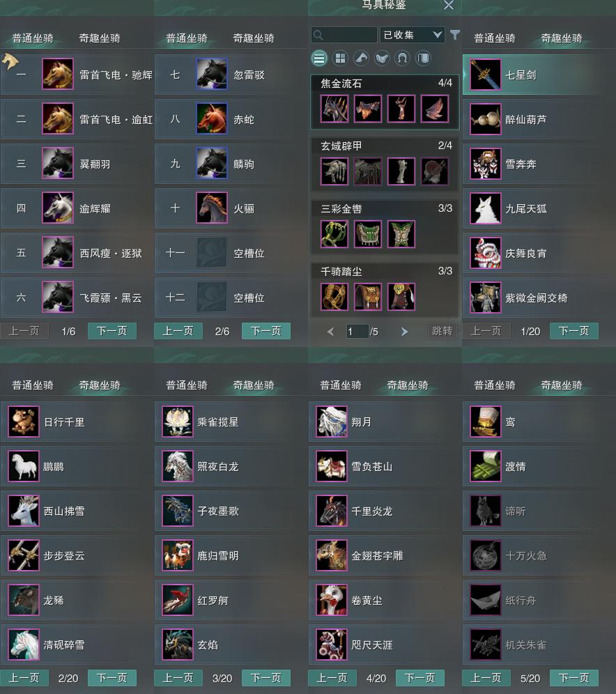Image resolution: width=616 pixels, height=694 pixels.
Task: Switch to list view icon
Action: tap(319, 58)
